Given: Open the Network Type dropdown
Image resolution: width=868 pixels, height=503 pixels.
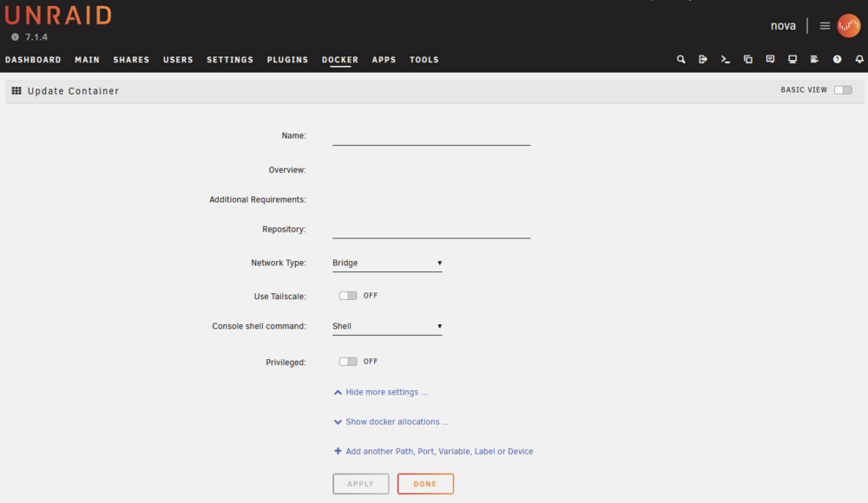Looking at the screenshot, I should [x=387, y=263].
